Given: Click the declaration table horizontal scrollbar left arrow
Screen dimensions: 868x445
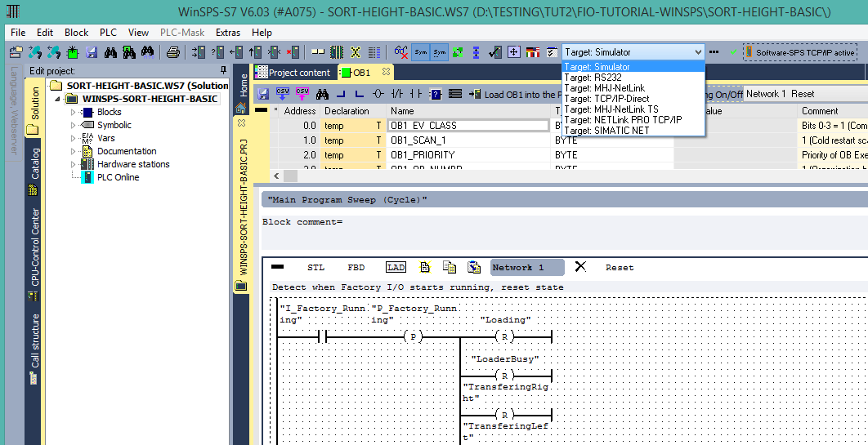Looking at the screenshot, I should click(277, 176).
